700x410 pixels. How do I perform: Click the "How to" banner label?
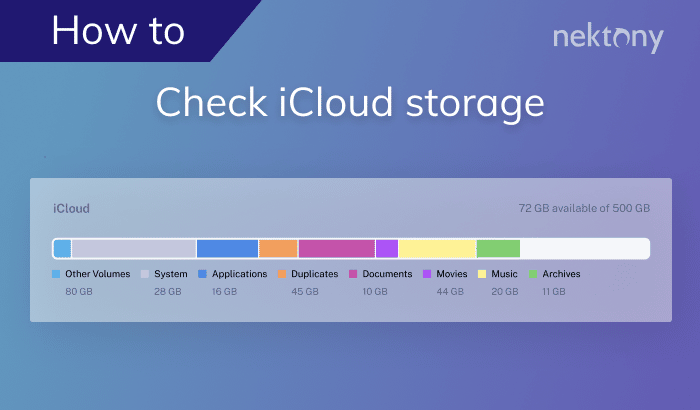coord(118,30)
